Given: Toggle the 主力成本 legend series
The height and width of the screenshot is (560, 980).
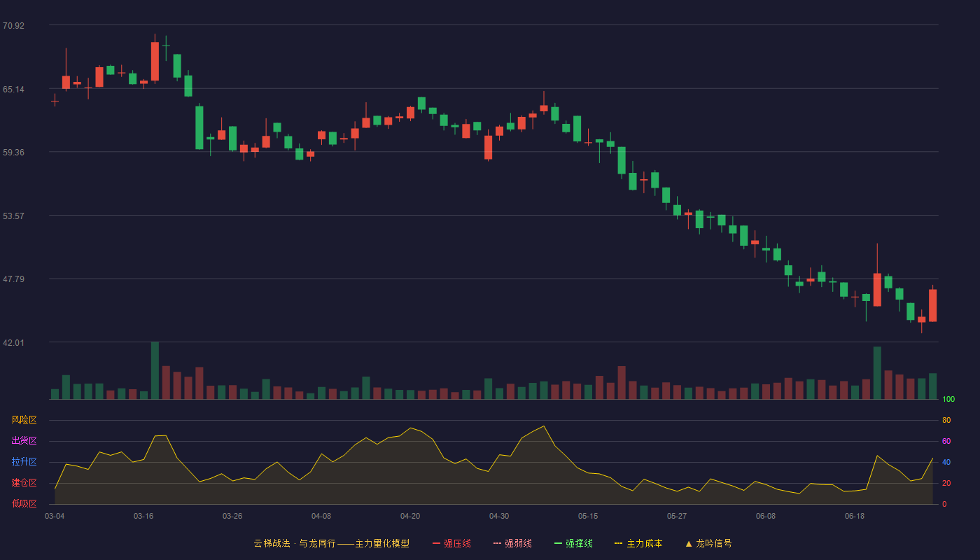Looking at the screenshot, I should pyautogui.click(x=638, y=543).
